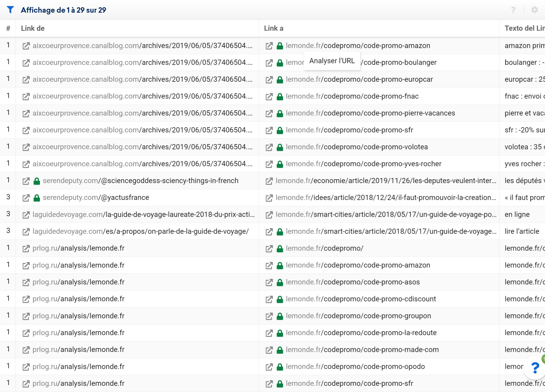The width and height of the screenshot is (545, 392).
Task: Click green lock next to serendeputy.com/@yactusfrance
Action: click(x=37, y=198)
